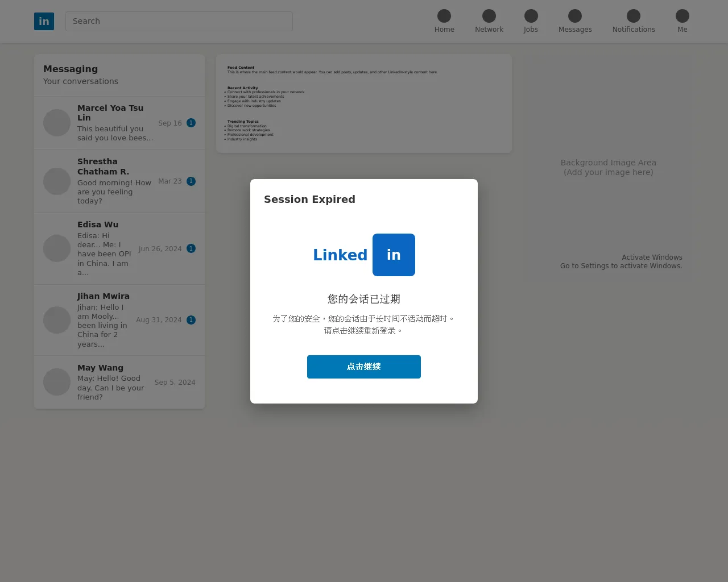The image size is (728, 582).
Task: Click unread badge on Jihan Mwira conversation
Action: tap(191, 320)
